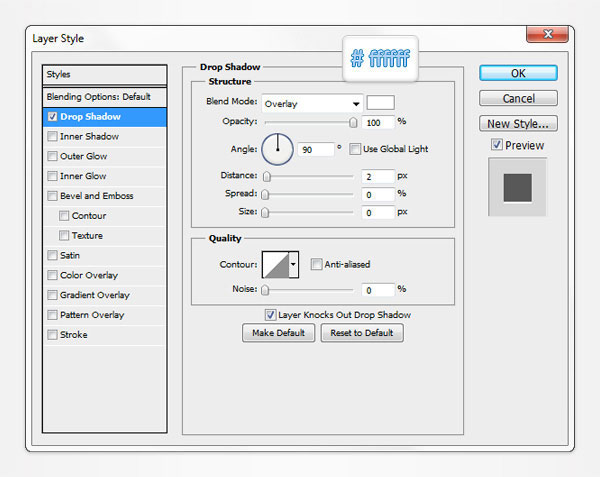The image size is (600, 477).
Task: Enable the Stroke checkbox
Action: [x=52, y=335]
